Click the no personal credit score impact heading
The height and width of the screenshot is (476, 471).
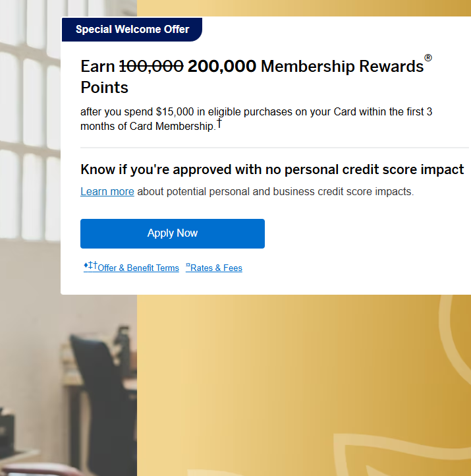272,169
